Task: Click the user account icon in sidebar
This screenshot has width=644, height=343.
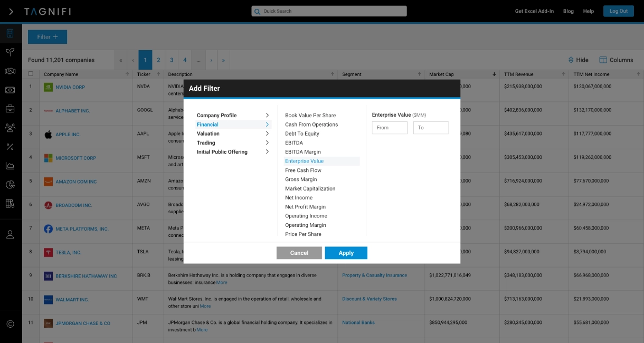Action: [x=10, y=235]
